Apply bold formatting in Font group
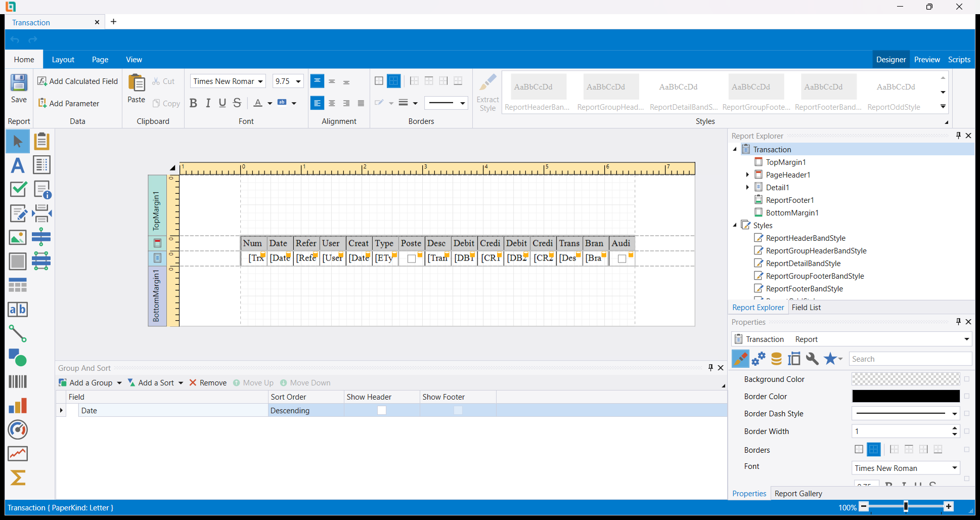This screenshot has height=520, width=980. point(193,103)
